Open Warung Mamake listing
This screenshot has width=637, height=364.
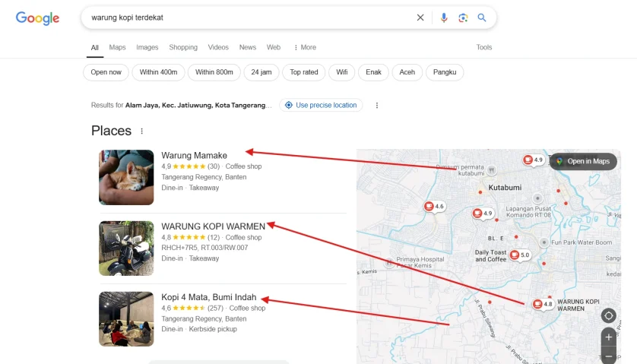[194, 155]
